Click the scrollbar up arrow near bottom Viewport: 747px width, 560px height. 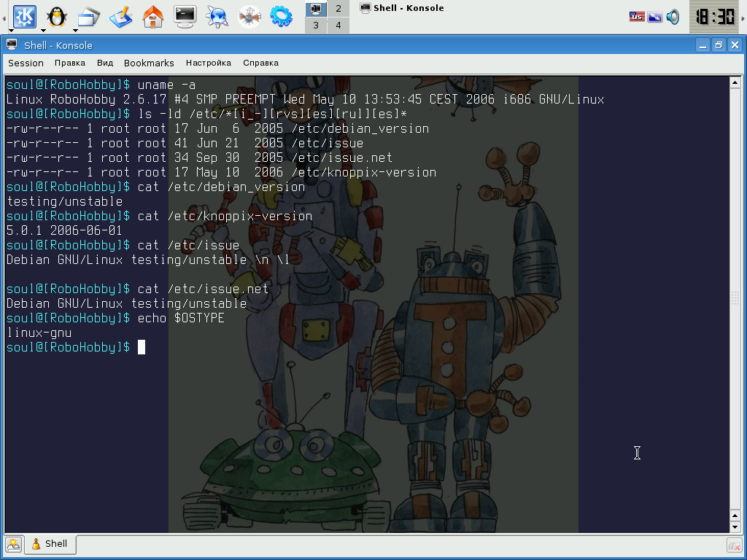point(735,516)
